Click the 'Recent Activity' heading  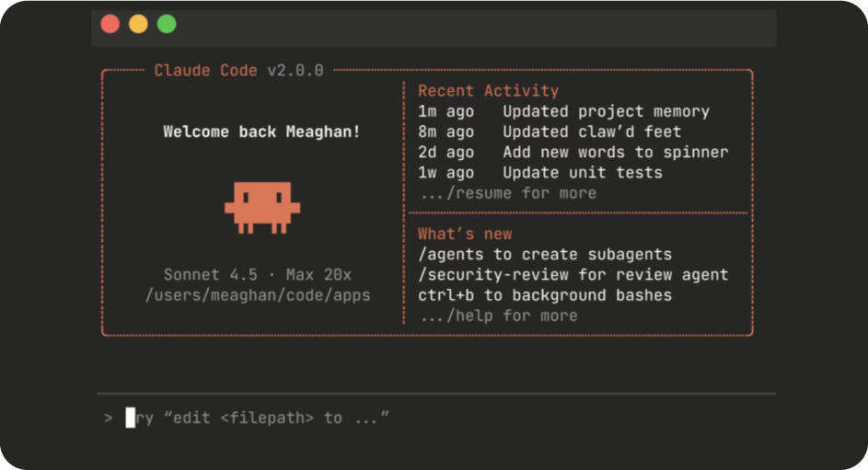[x=488, y=91]
